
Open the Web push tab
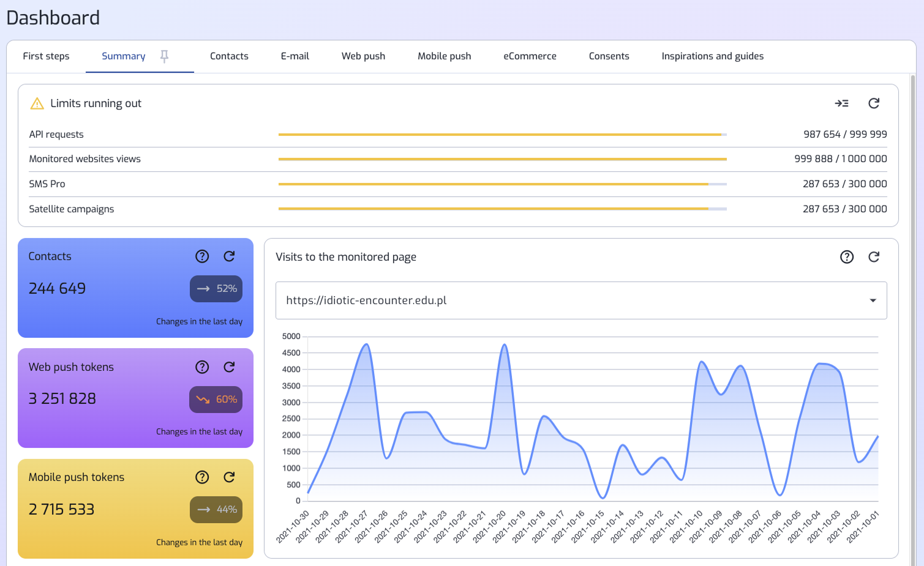tap(364, 56)
